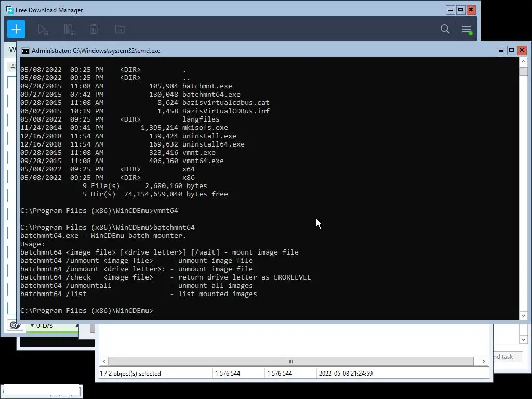Click the x86 directory entry

pyautogui.click(x=188, y=178)
